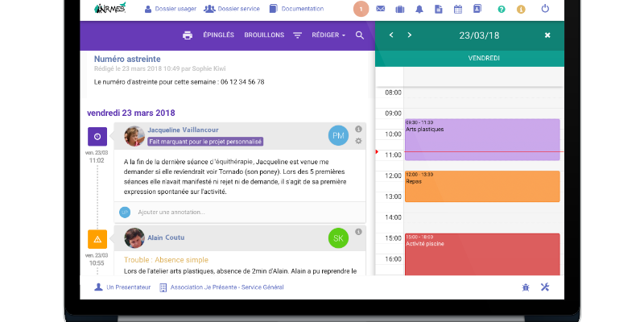Open the Repas calendar event
The width and height of the screenshot is (644, 322).
pyautogui.click(x=482, y=187)
